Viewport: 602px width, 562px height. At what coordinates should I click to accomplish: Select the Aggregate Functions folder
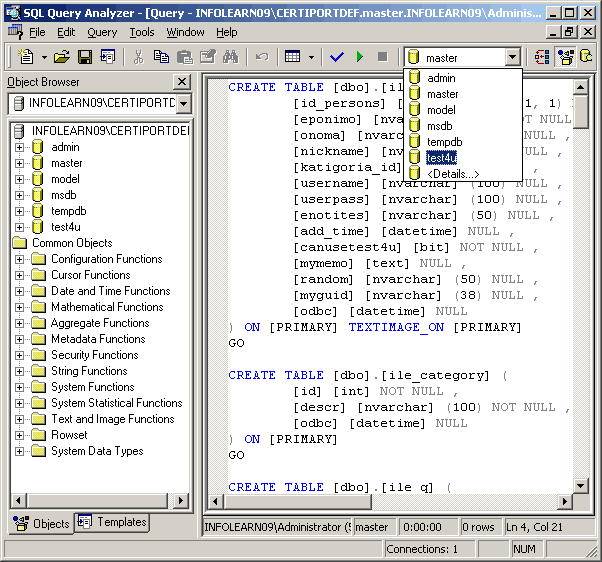point(100,323)
